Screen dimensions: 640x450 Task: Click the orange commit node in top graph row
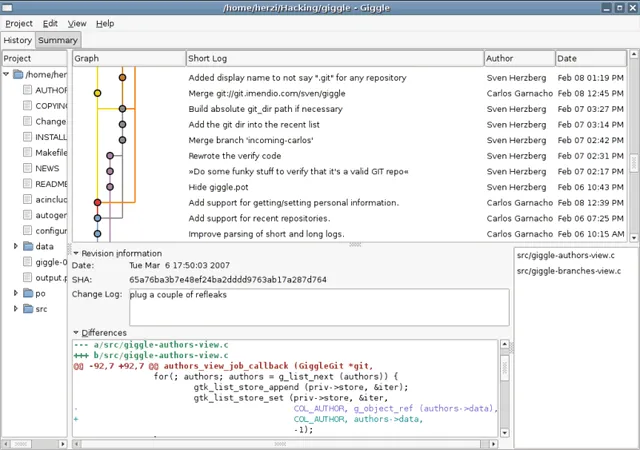click(x=122, y=77)
